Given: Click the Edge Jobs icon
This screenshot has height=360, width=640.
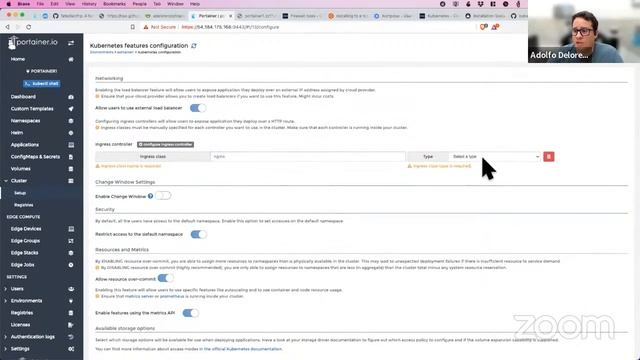Looking at the screenshot, I should click(71, 265).
